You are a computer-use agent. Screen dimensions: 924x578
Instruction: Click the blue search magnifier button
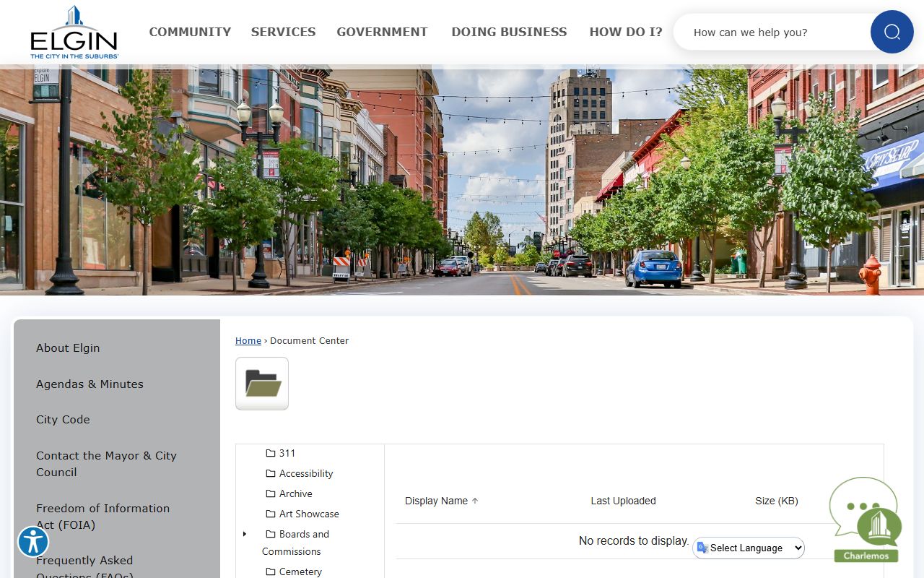pyautogui.click(x=892, y=32)
